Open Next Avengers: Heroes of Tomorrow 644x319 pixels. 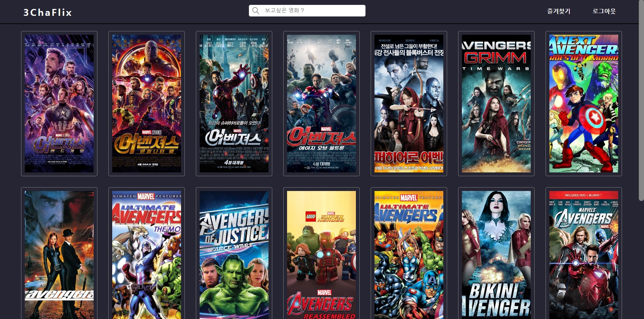point(583,104)
